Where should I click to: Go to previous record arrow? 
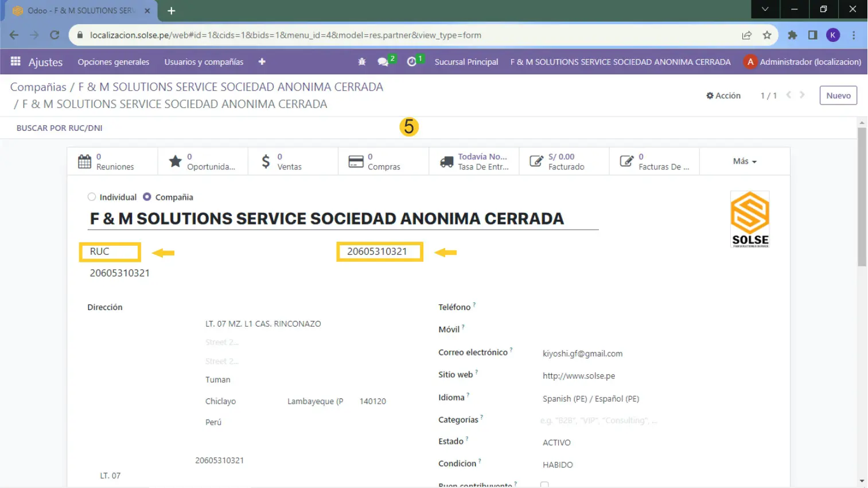click(x=789, y=95)
